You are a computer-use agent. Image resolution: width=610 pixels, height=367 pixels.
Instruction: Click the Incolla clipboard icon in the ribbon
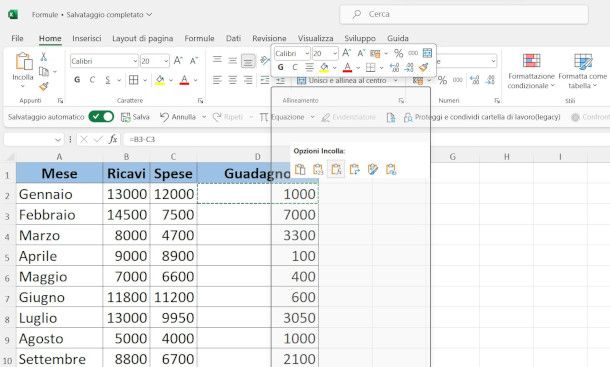(23, 61)
